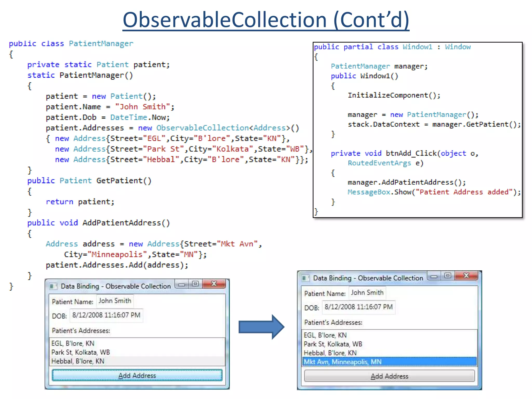
Task: Click DOB date field in right window
Action: [x=358, y=307]
